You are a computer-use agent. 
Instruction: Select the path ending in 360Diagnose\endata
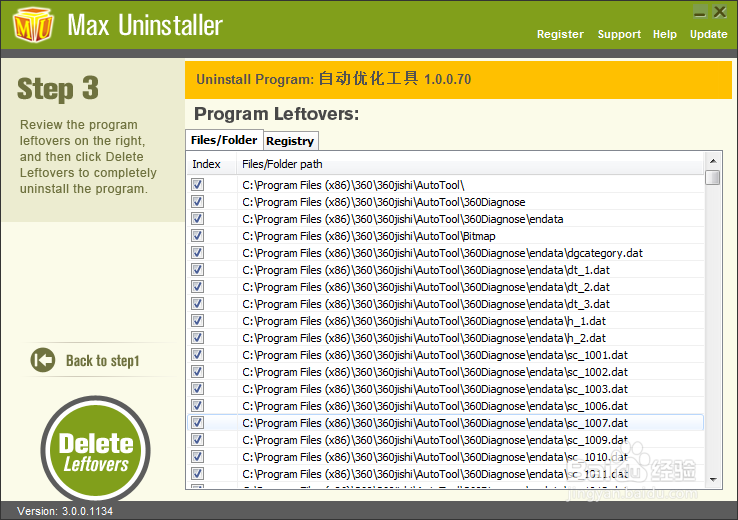click(403, 219)
